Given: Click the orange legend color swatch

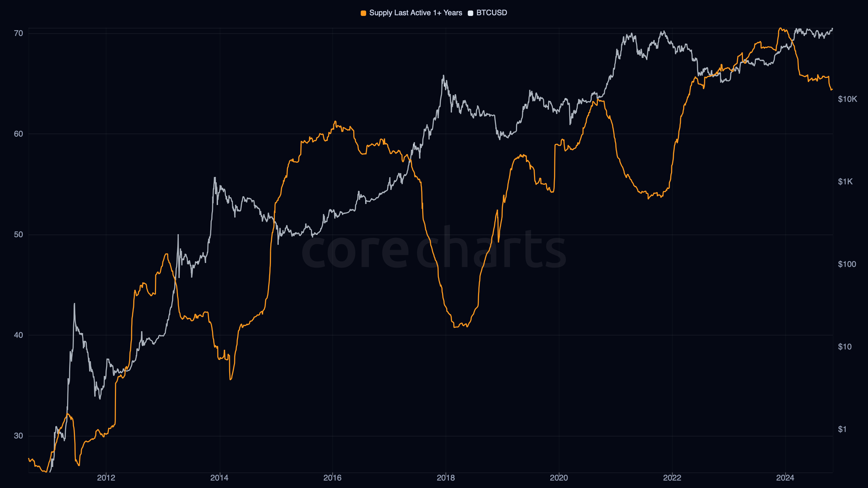Looking at the screenshot, I should click(363, 13).
